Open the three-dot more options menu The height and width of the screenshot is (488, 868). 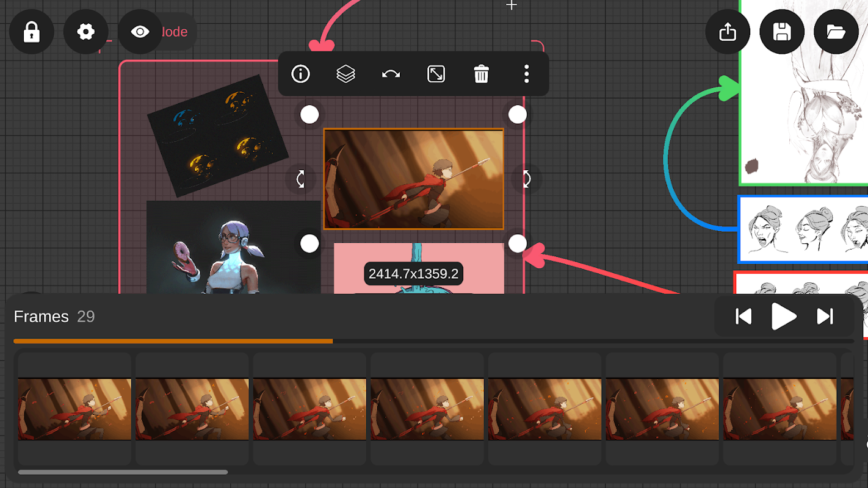pos(527,74)
